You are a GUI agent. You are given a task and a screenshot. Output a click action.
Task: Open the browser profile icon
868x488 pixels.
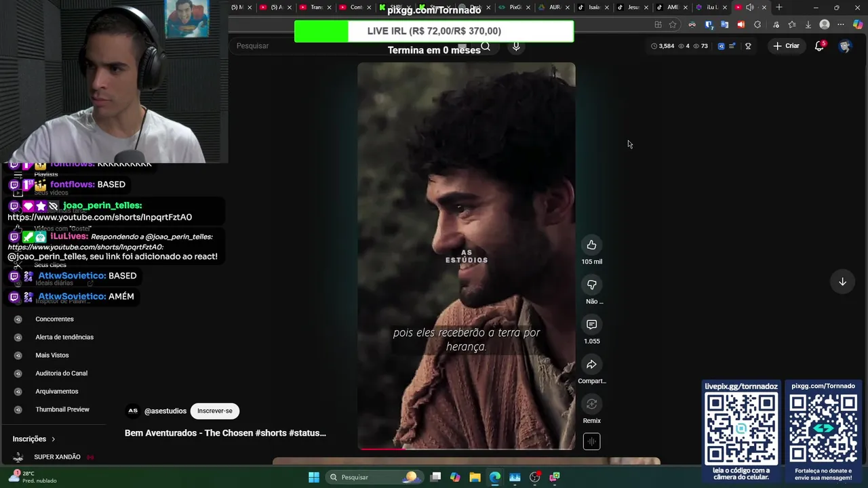pyautogui.click(x=825, y=24)
